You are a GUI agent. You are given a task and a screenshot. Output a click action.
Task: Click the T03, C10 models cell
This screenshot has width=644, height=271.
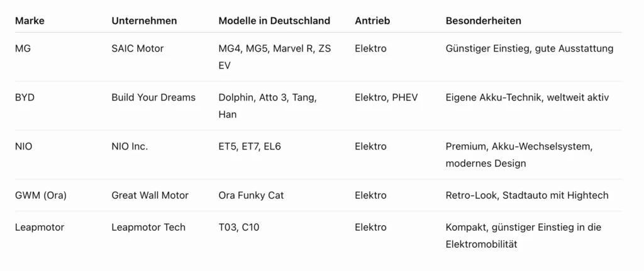point(239,227)
